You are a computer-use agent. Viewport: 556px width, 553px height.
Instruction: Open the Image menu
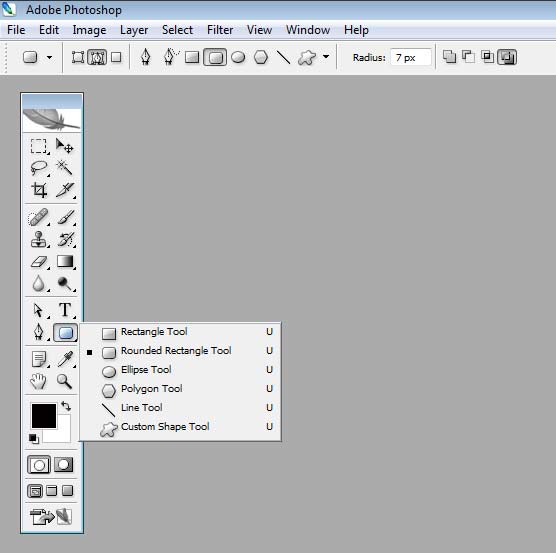coord(89,30)
